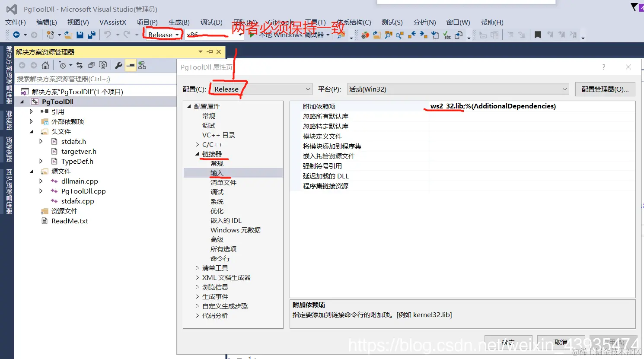Open the VAssistX menu
Screen dimensions: 644x359
[113, 22]
